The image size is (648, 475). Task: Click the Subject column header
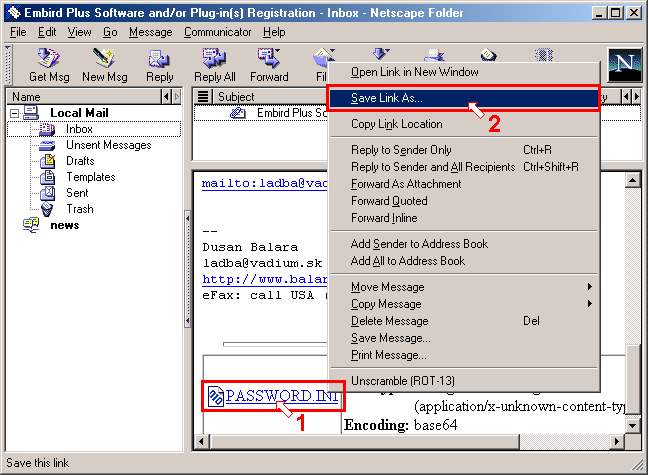click(270, 97)
